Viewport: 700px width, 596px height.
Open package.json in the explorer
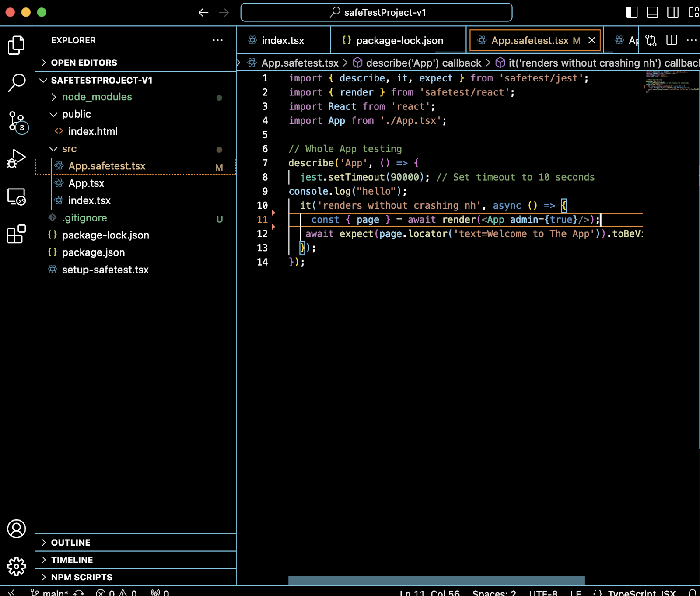coord(136,252)
